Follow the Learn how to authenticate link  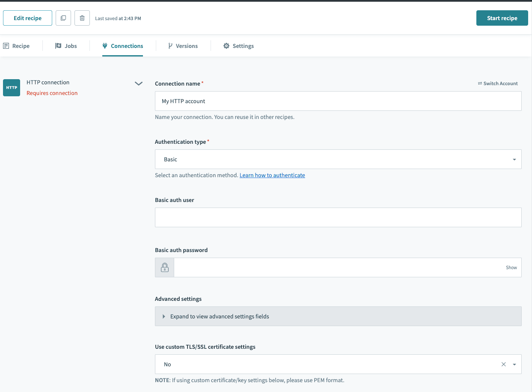click(272, 175)
